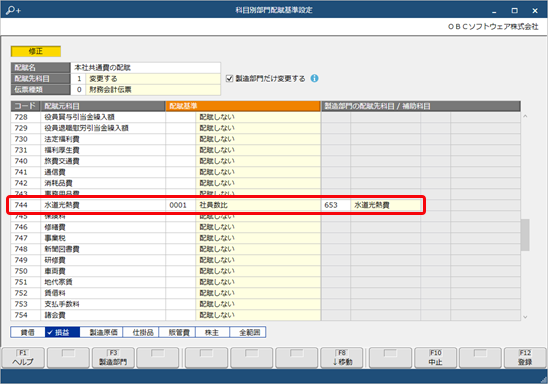Click the table's vertical scrollbar thumb
This screenshot has width=548, height=384.
525,235
